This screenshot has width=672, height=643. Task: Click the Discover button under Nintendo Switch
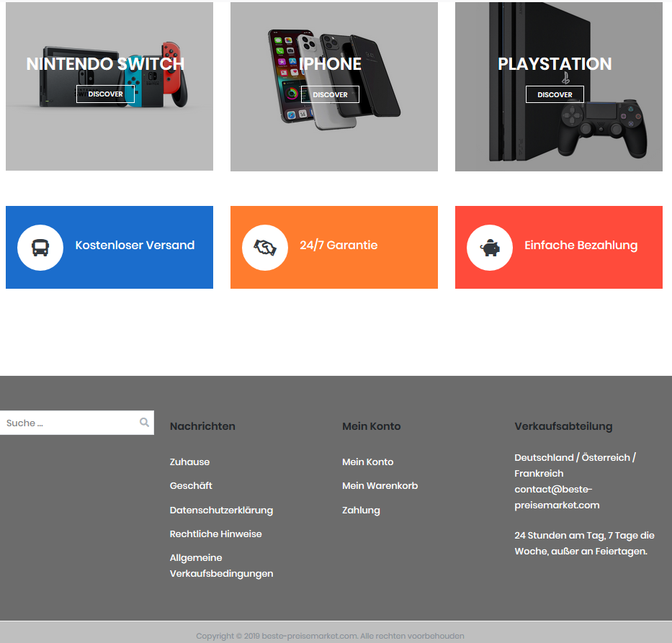pyautogui.click(x=105, y=94)
